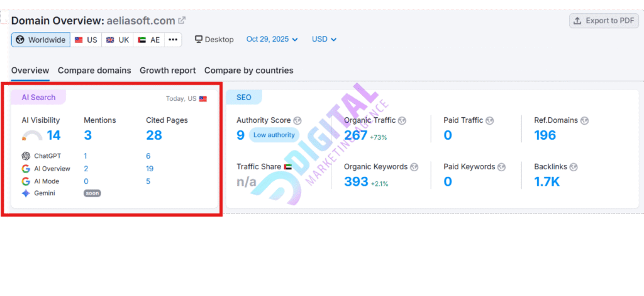Click the globe icon next to Organic Traffic
644x296 pixels.
tap(402, 120)
